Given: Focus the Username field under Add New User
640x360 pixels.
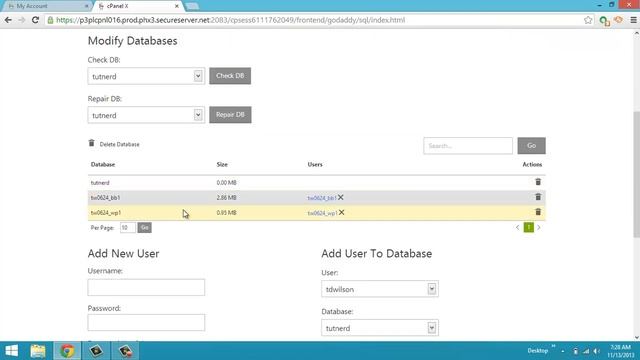Looking at the screenshot, I should coord(146,287).
